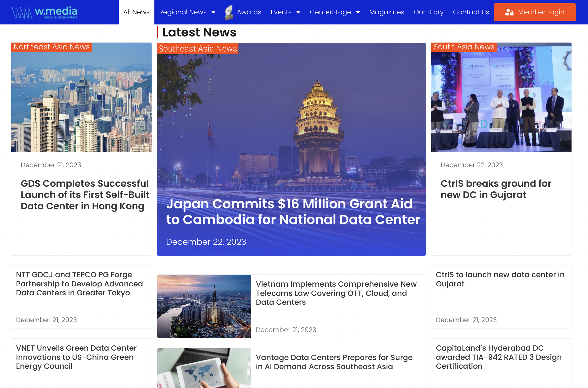Open the Hong Kong skyline thumbnail

[x=81, y=97]
